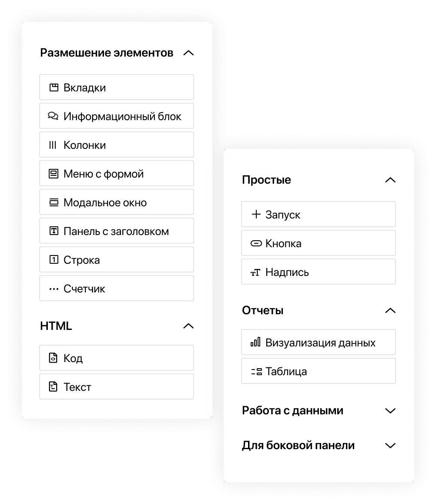
Task: Click the Код element under HTML
Action: click(x=116, y=358)
